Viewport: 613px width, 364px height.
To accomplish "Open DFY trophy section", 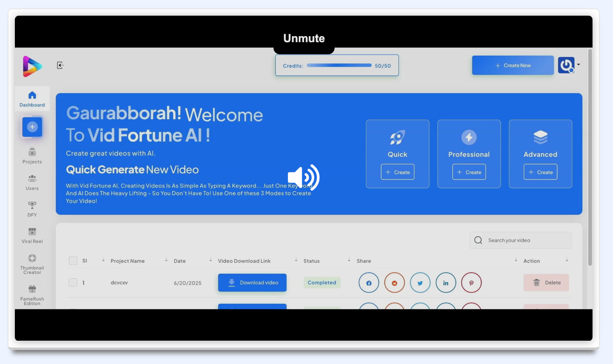I will point(32,209).
